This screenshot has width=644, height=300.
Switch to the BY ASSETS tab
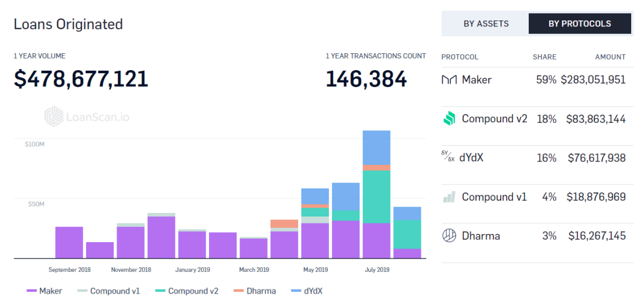pos(486,23)
